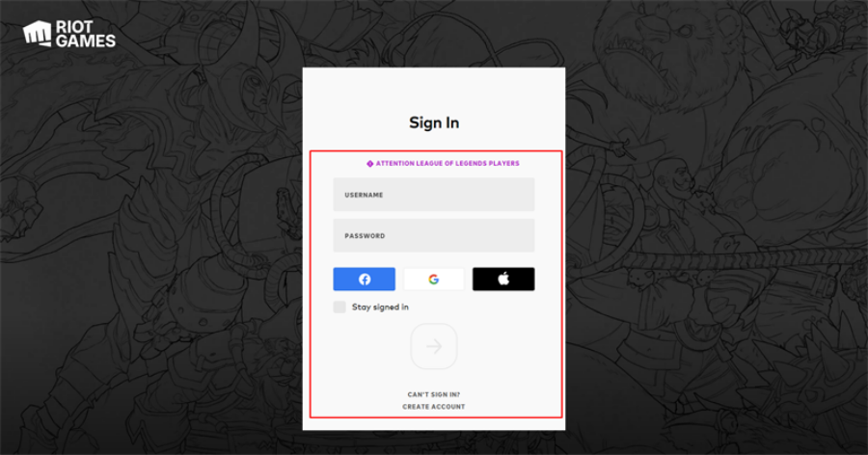The height and width of the screenshot is (455, 868).
Task: Click the PASSWORD placeholder label
Action: click(x=365, y=236)
